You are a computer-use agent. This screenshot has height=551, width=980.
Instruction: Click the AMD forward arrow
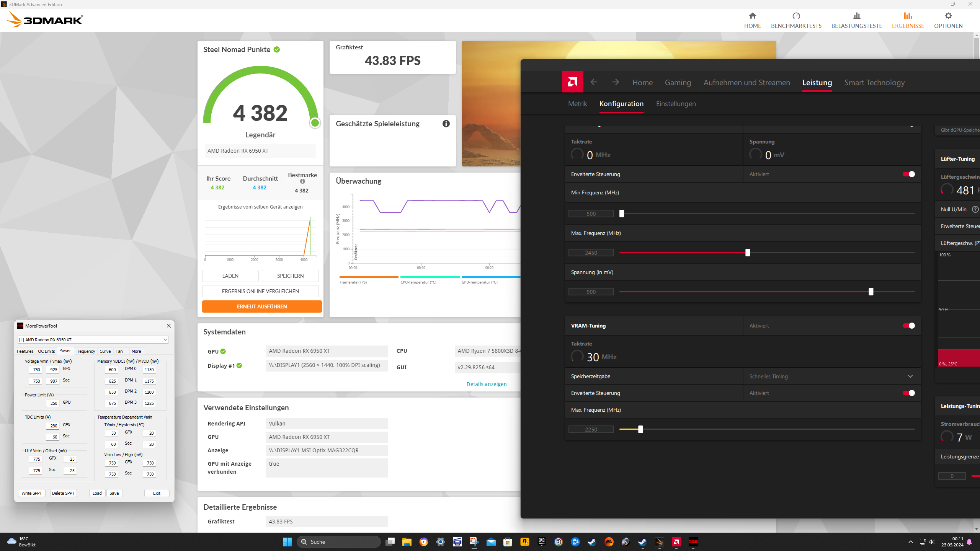coord(616,82)
